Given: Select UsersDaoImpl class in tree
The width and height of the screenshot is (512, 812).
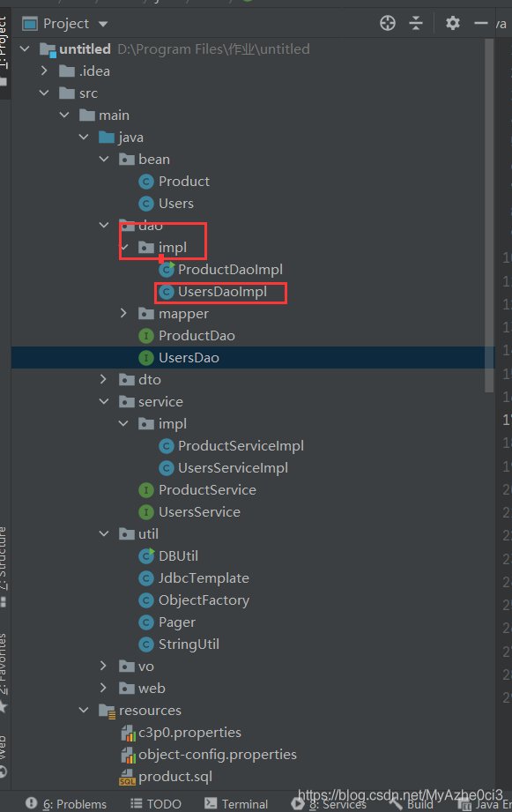Looking at the screenshot, I should point(222,292).
